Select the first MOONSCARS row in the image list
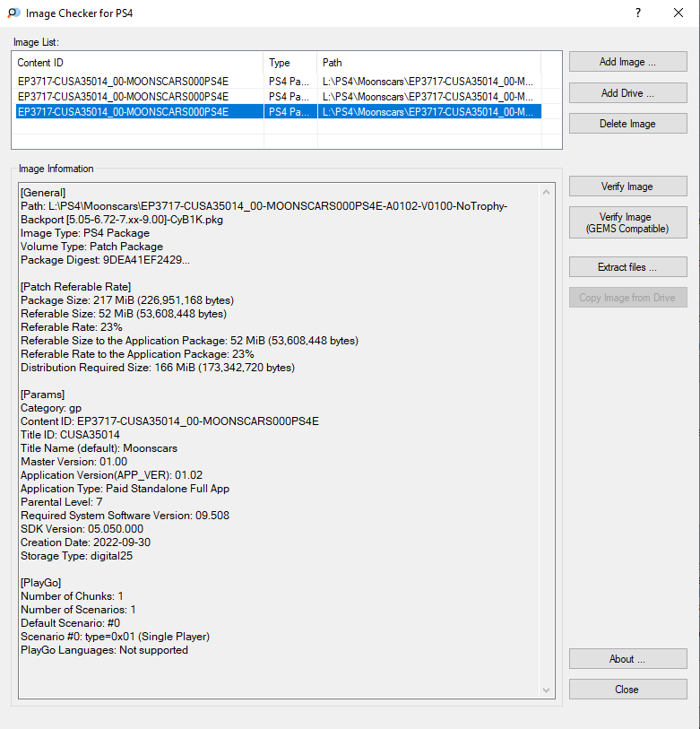The width and height of the screenshot is (700, 729). 279,82
